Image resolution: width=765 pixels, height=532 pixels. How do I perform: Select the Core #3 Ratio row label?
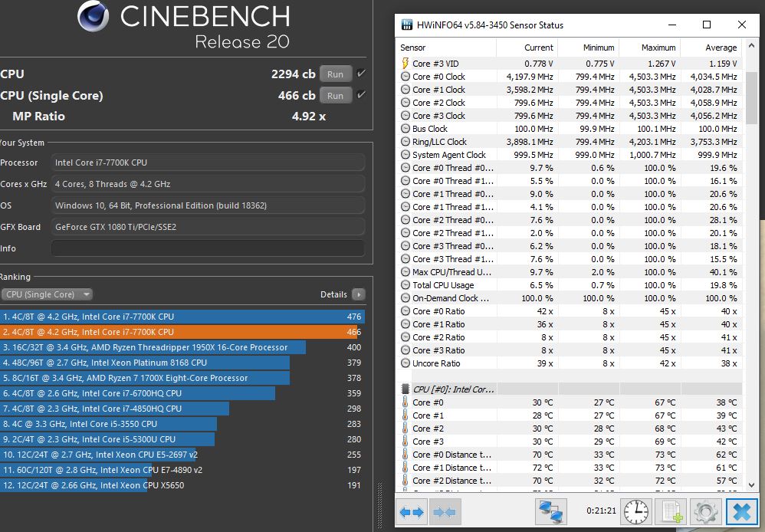coord(438,350)
